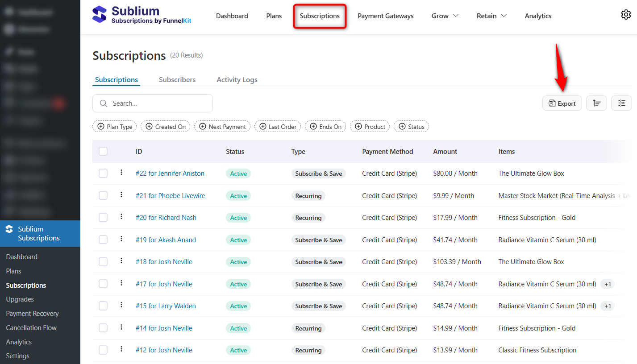Switch to the Subscribers tab

177,79
